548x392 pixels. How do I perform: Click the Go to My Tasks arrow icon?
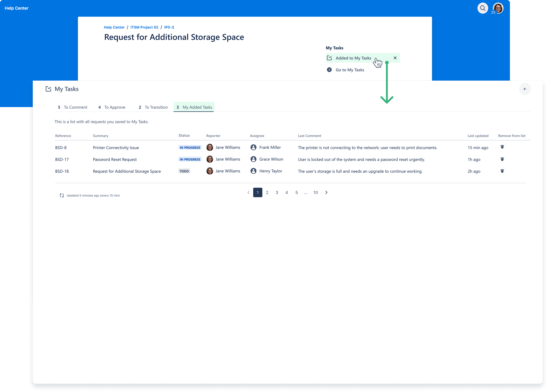click(x=329, y=70)
